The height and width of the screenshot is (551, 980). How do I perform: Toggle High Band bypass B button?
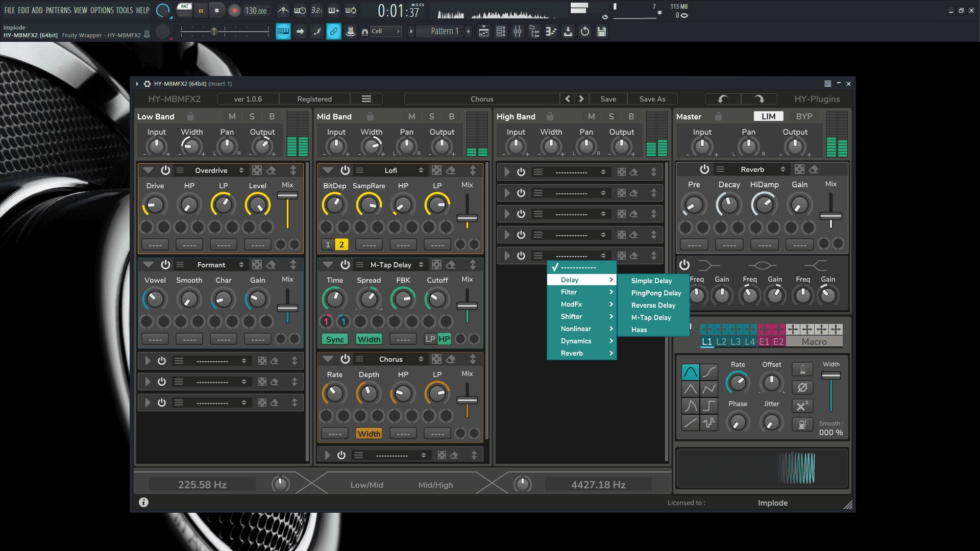(631, 116)
